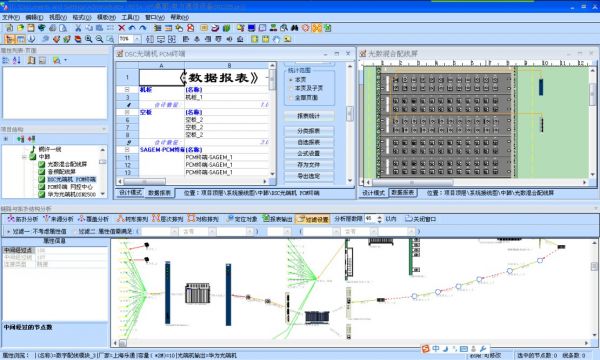Screen dimensions: 600x360
Task: Select 音频配线架 in project tree
Action: pyautogui.click(x=61, y=172)
